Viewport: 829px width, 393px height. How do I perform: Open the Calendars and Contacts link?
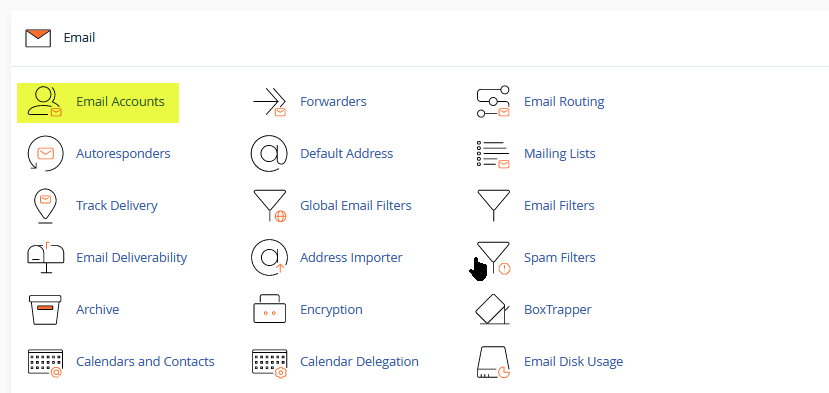(x=145, y=361)
